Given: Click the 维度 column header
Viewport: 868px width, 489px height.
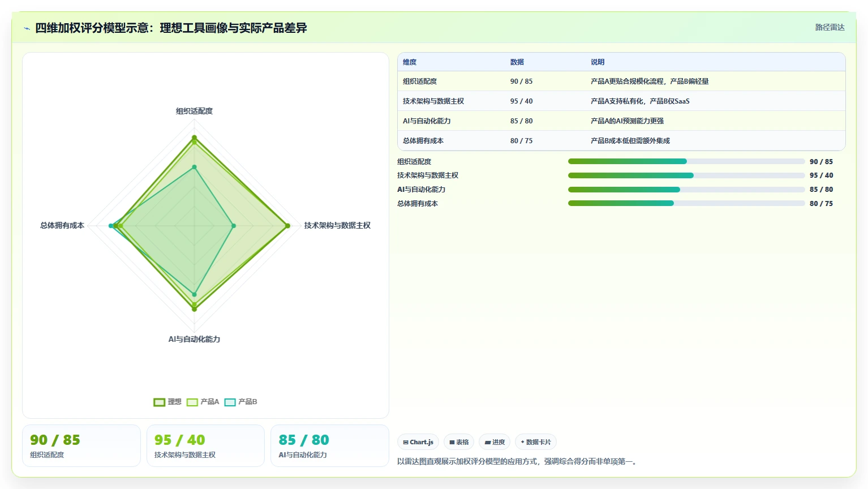Looking at the screenshot, I should coord(410,62).
